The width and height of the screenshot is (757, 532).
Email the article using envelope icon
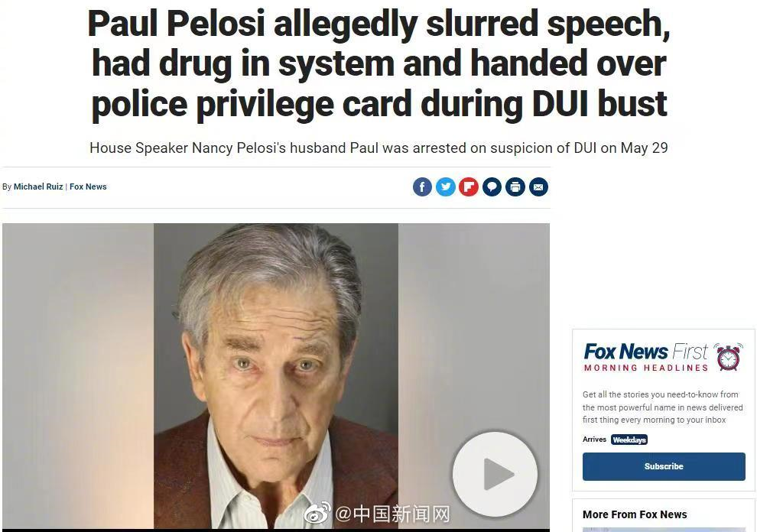click(x=538, y=187)
